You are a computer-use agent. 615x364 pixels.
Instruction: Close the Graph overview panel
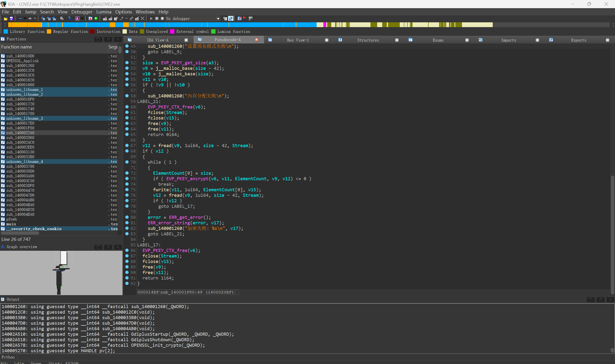[x=118, y=247]
